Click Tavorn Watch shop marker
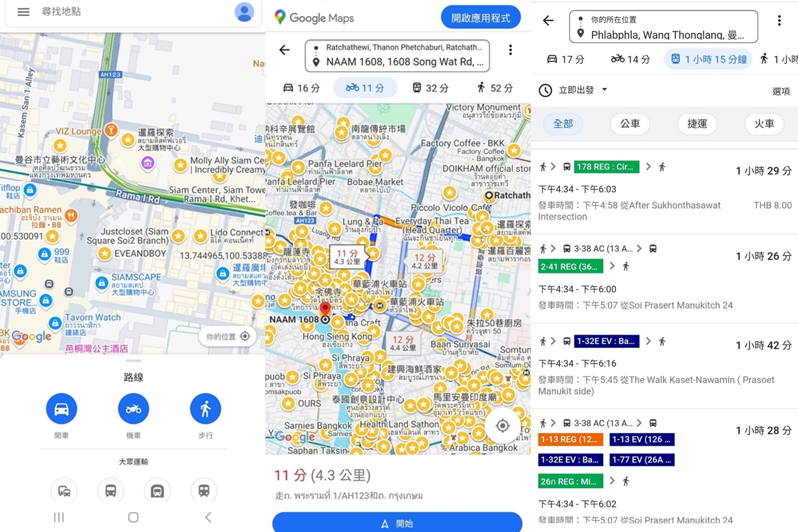 click(x=55, y=324)
